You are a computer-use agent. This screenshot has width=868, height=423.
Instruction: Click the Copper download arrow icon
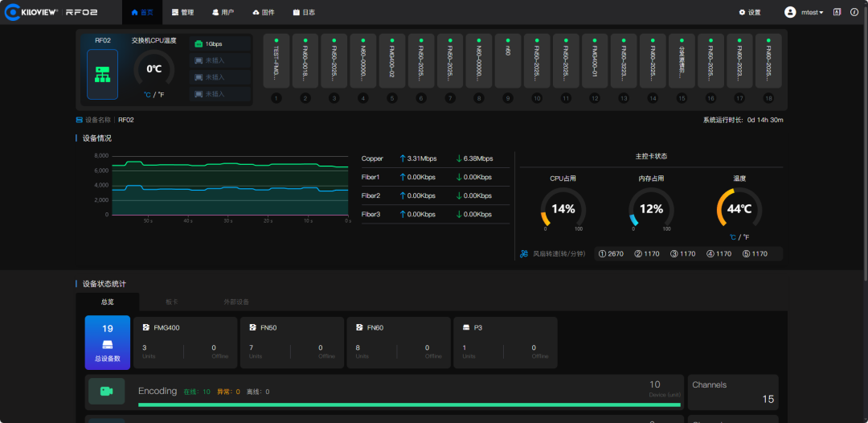459,158
